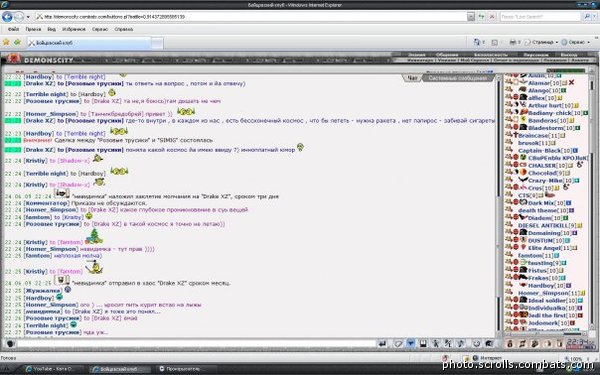Screen dimensions: 600x375
Task: Click the IE Back arrow button
Action: (7, 16)
